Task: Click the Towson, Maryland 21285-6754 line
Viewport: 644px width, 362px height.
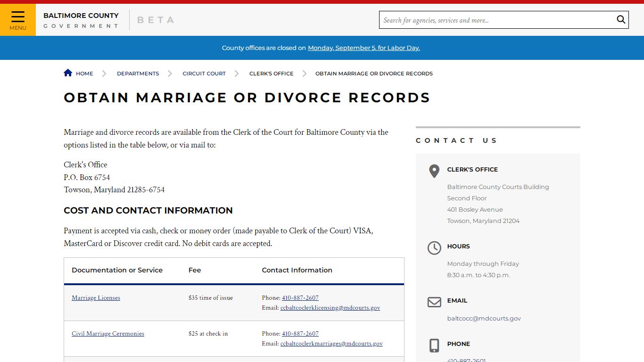Action: (114, 189)
